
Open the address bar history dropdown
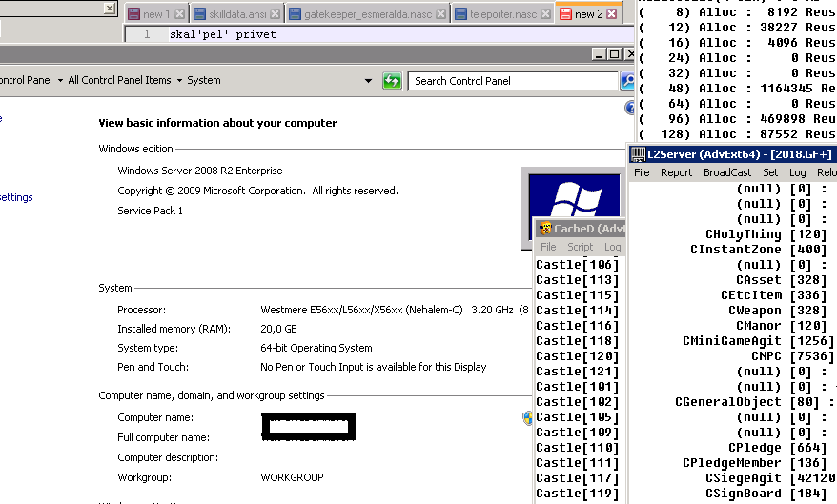point(368,81)
